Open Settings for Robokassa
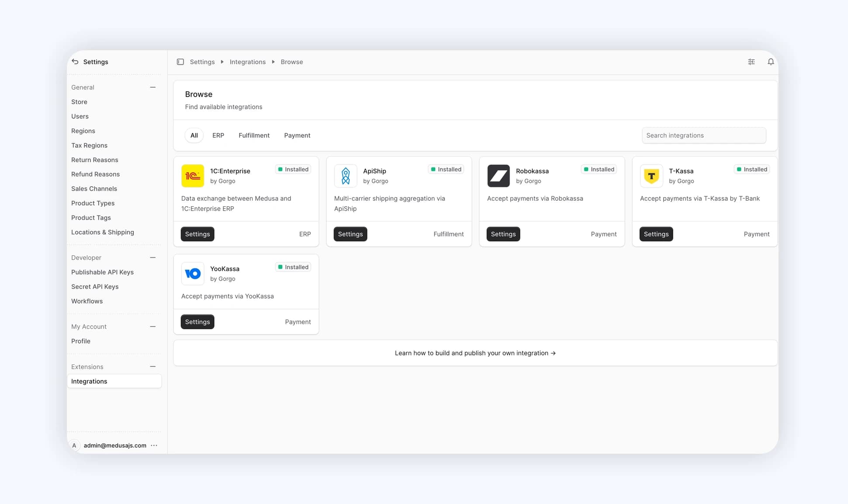Screen dimensions: 848x504 (503, 234)
